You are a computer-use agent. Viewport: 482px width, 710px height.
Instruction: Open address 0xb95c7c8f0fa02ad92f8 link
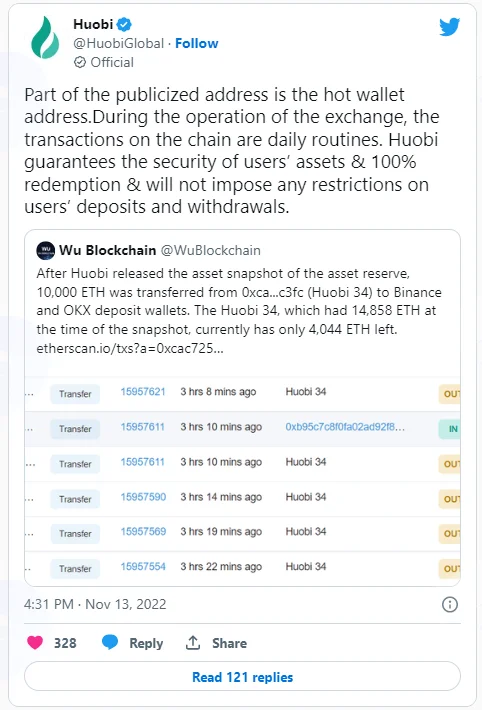click(345, 427)
